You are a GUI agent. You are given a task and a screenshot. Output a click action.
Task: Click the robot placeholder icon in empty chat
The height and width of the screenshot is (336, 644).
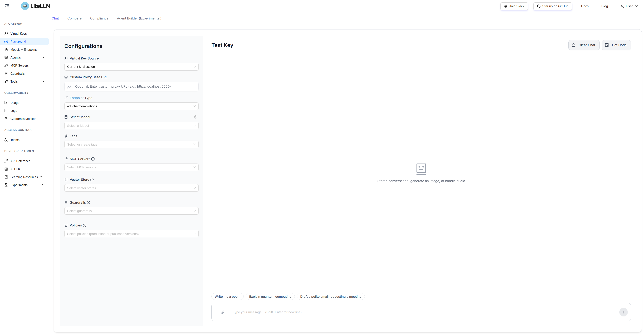pyautogui.click(x=421, y=169)
